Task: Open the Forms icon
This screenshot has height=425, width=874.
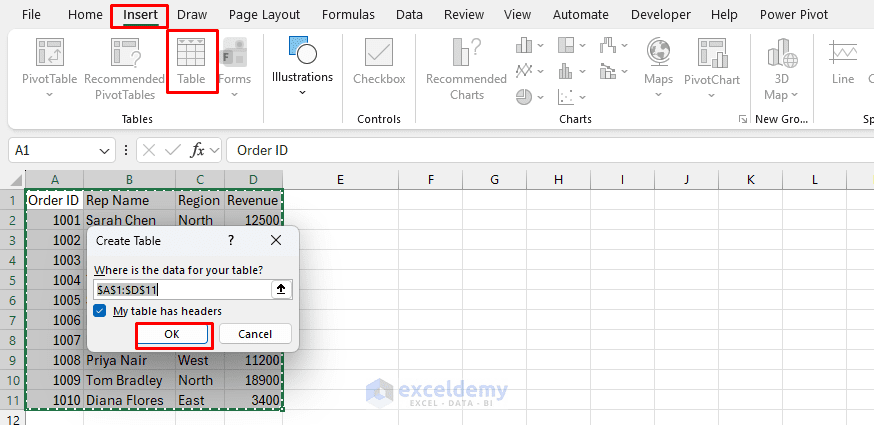Action: point(234,52)
